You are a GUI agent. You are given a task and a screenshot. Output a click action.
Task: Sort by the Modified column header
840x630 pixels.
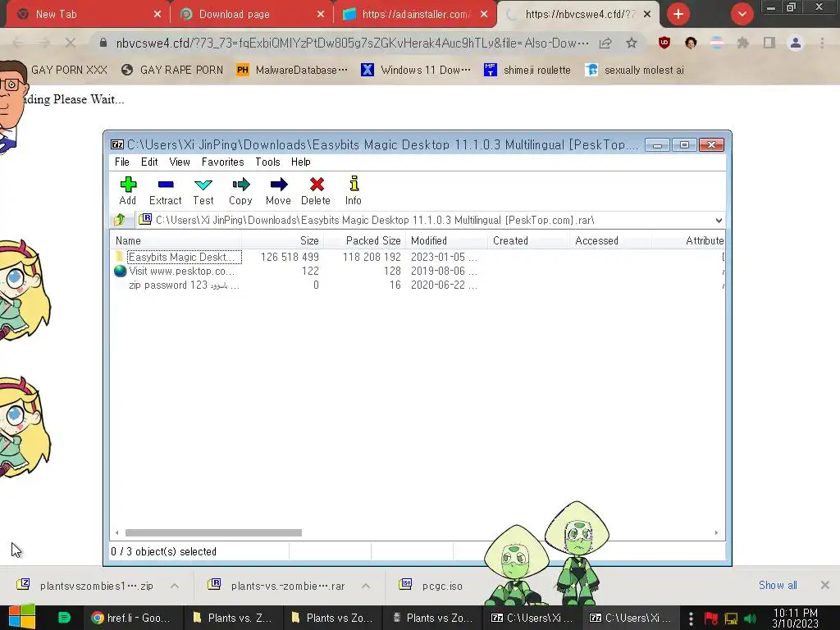tap(446, 240)
